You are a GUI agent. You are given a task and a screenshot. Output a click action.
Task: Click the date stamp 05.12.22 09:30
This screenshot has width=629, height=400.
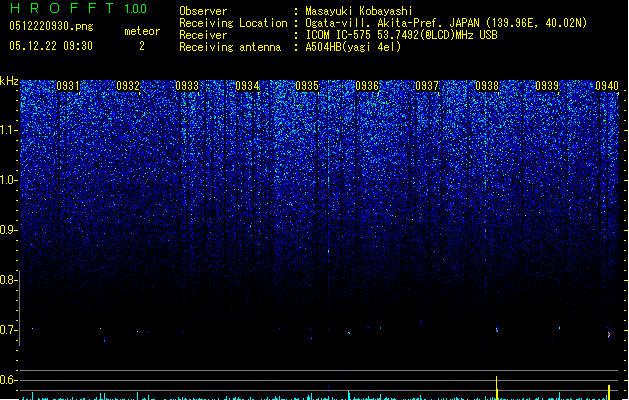tap(51, 46)
